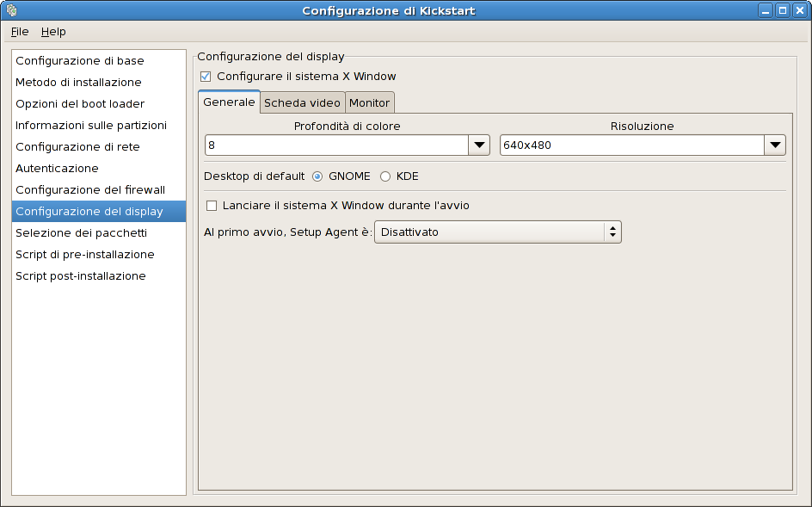This screenshot has height=507, width=812.
Task: Click the color depth field showing 8
Action: 335,145
